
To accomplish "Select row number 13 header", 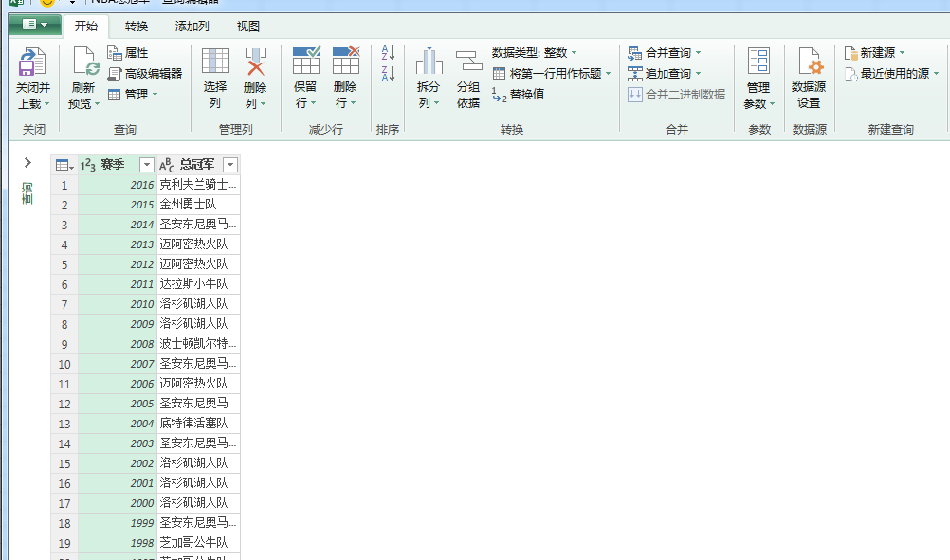I will [64, 424].
